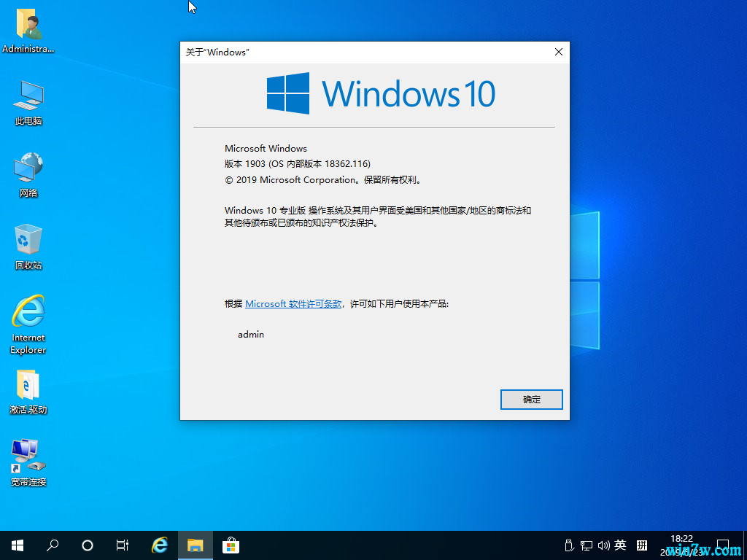Click the IME keyboard grid tray icon
The image size is (747, 560).
(x=642, y=545)
